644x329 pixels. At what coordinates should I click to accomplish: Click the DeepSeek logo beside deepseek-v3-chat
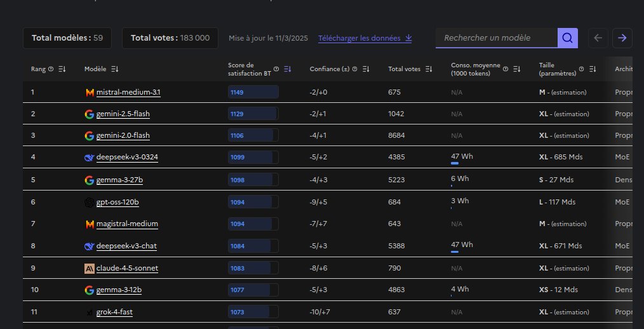pyautogui.click(x=90, y=246)
